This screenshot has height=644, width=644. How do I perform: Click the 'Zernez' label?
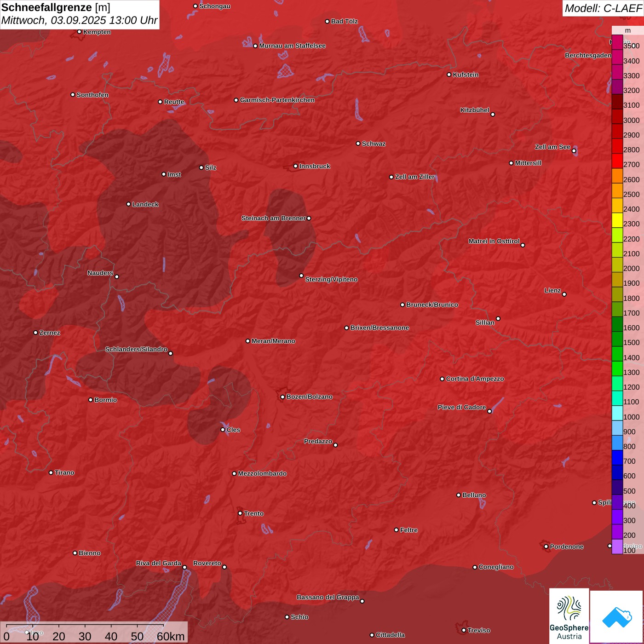[50, 333]
